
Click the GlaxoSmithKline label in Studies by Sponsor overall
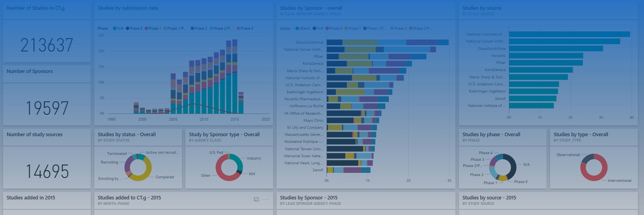coord(310,43)
